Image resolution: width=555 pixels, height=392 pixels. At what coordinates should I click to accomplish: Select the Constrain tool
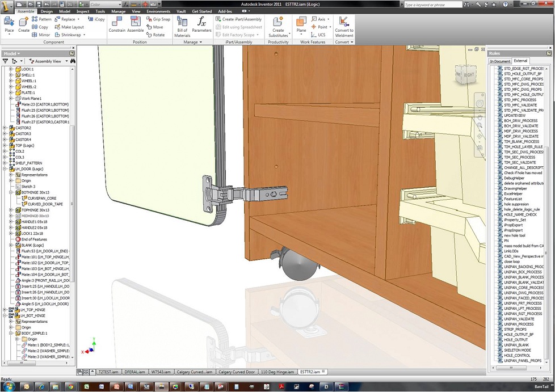pos(117,24)
